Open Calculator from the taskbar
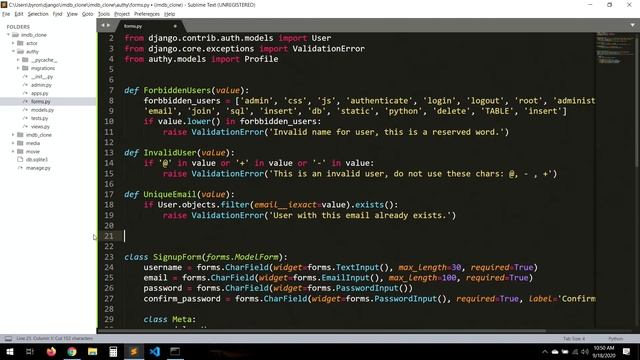This screenshot has width=640, height=360. (113, 351)
